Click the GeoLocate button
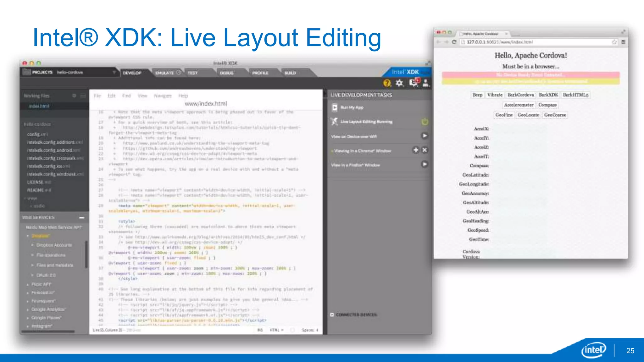Viewport: 644px width, 362px height. tap(528, 115)
